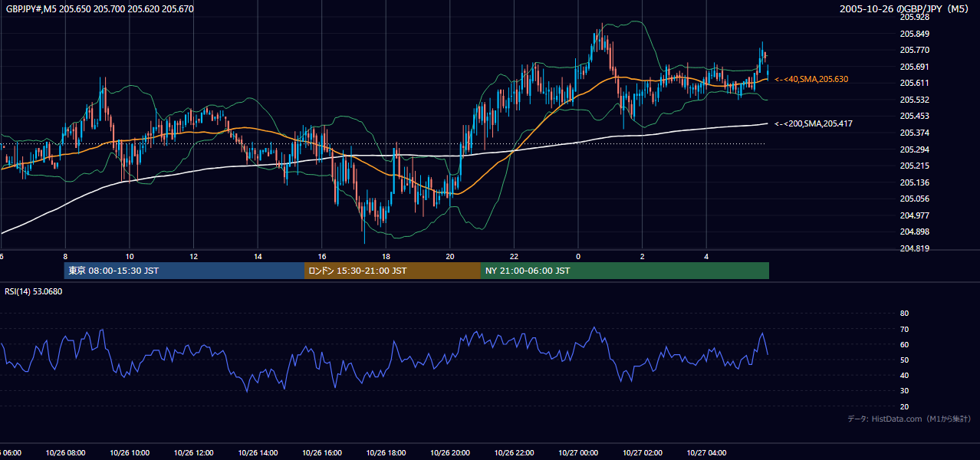The width and height of the screenshot is (980, 460).
Task: Click the RSI 50 level label
Action: click(x=904, y=360)
